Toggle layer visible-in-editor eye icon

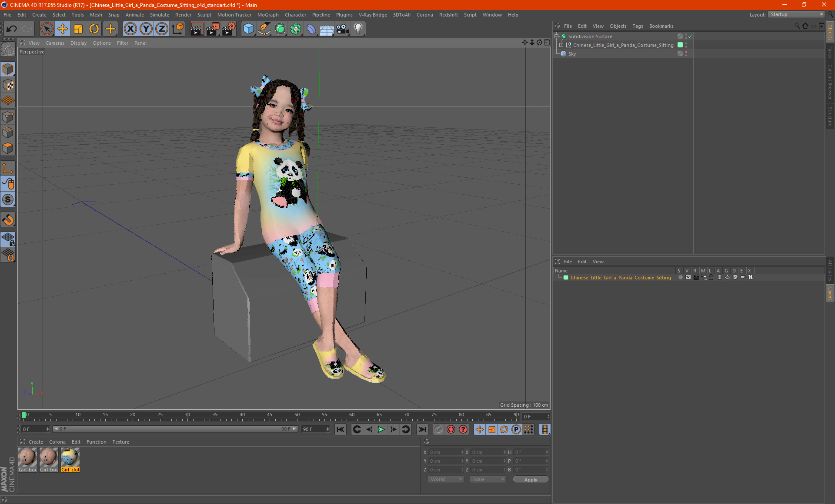[x=688, y=278]
